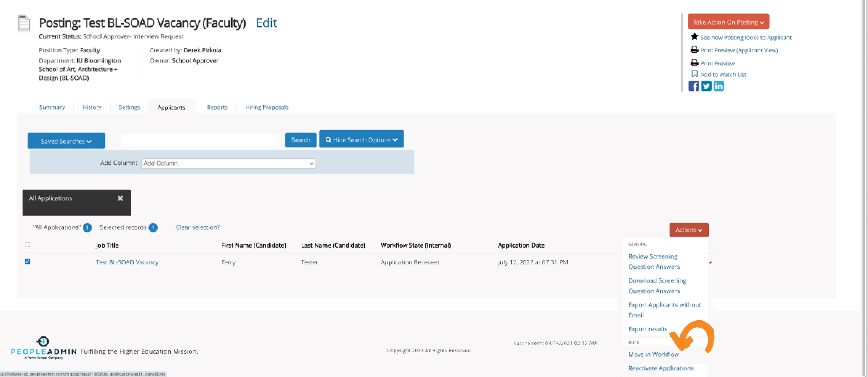Click the posting document icon beside title
Viewport: 868px width, 377px height.
click(x=24, y=24)
